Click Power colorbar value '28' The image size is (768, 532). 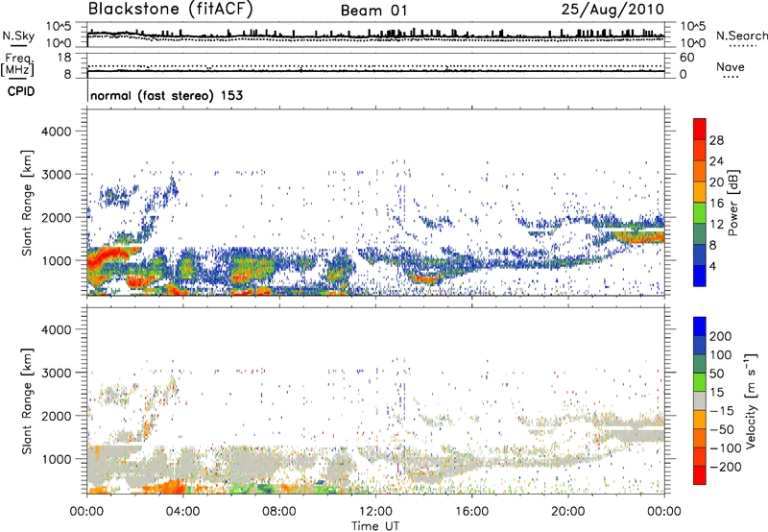[716, 140]
